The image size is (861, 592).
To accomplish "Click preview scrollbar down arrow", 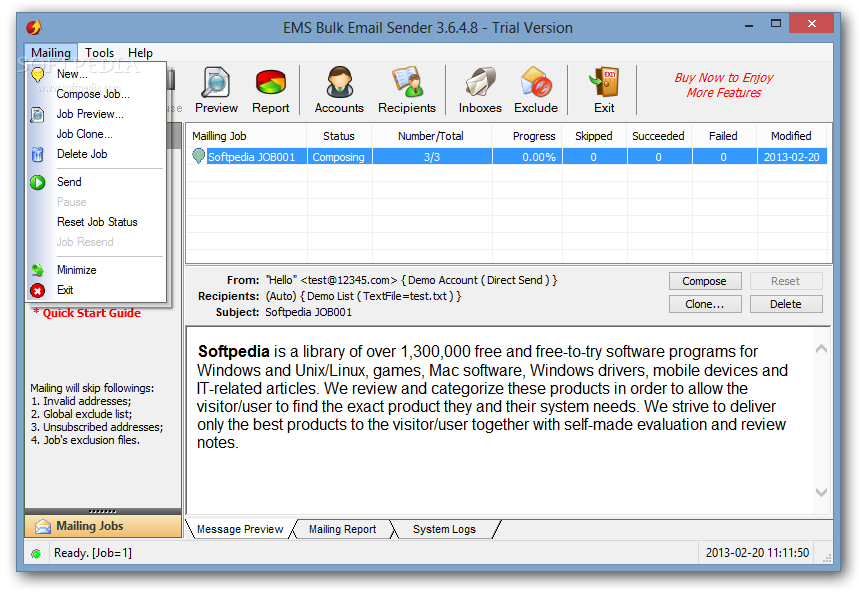I will 821,493.
